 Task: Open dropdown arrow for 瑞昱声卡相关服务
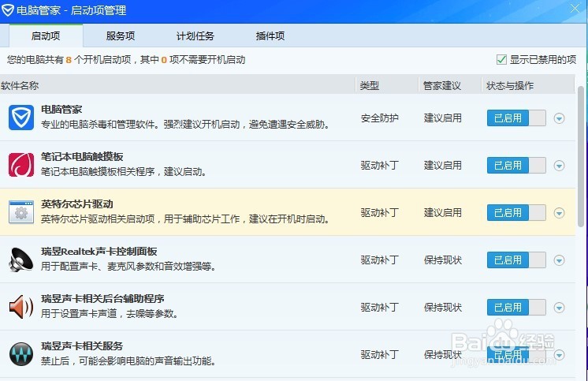(559, 355)
